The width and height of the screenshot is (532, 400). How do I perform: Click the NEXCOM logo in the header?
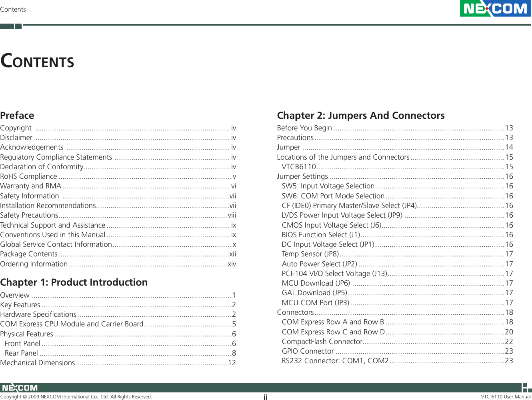pos(495,8)
